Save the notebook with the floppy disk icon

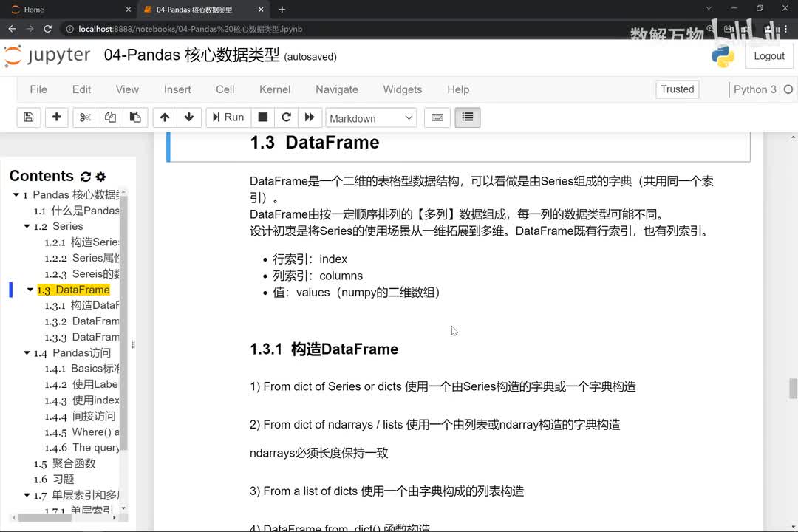[x=29, y=117]
